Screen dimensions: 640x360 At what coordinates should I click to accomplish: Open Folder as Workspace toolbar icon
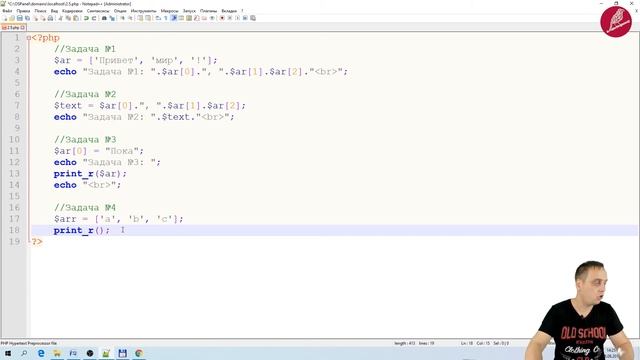coord(204,18)
